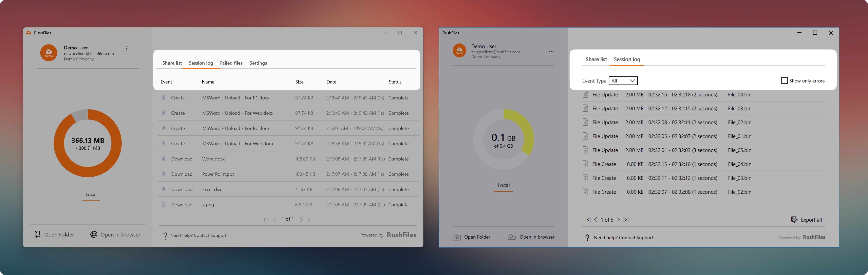This screenshot has height=275, width=868.
Task: Click the vertical three-dots menu beside Demo User
Action: pos(126,49)
